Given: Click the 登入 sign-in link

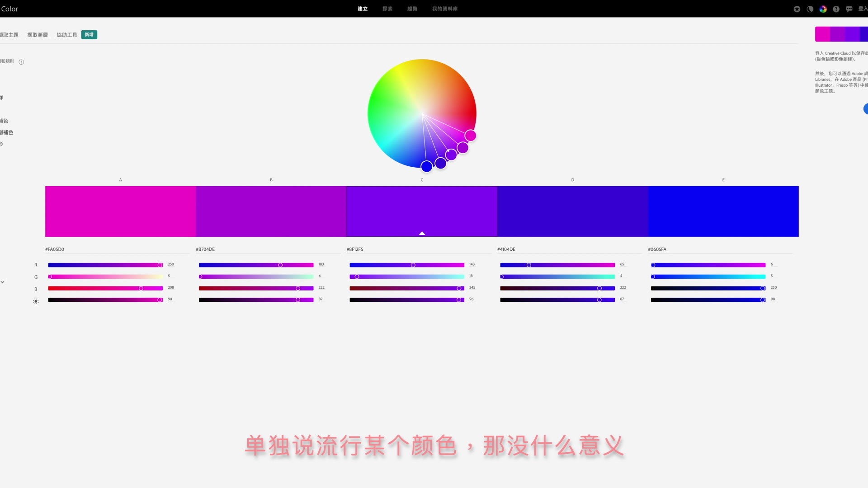Looking at the screenshot, I should [x=863, y=9].
